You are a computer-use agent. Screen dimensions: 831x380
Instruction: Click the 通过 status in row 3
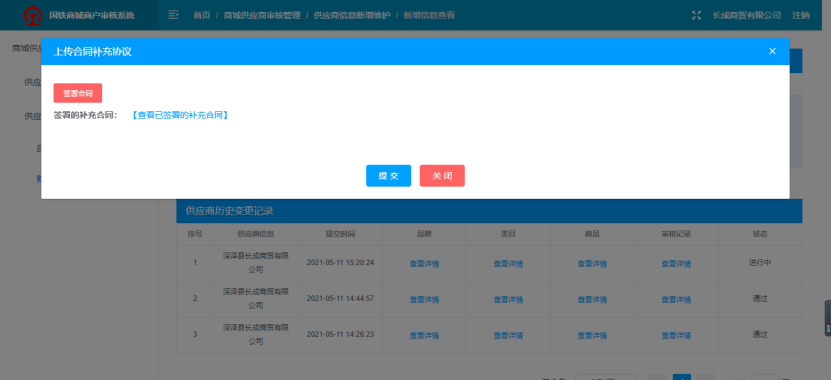pos(760,335)
